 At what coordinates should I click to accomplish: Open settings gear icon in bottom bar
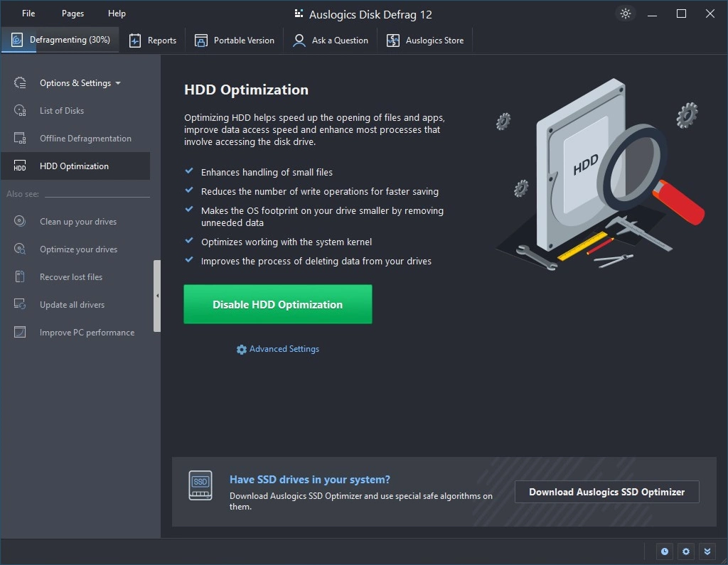[x=685, y=551]
